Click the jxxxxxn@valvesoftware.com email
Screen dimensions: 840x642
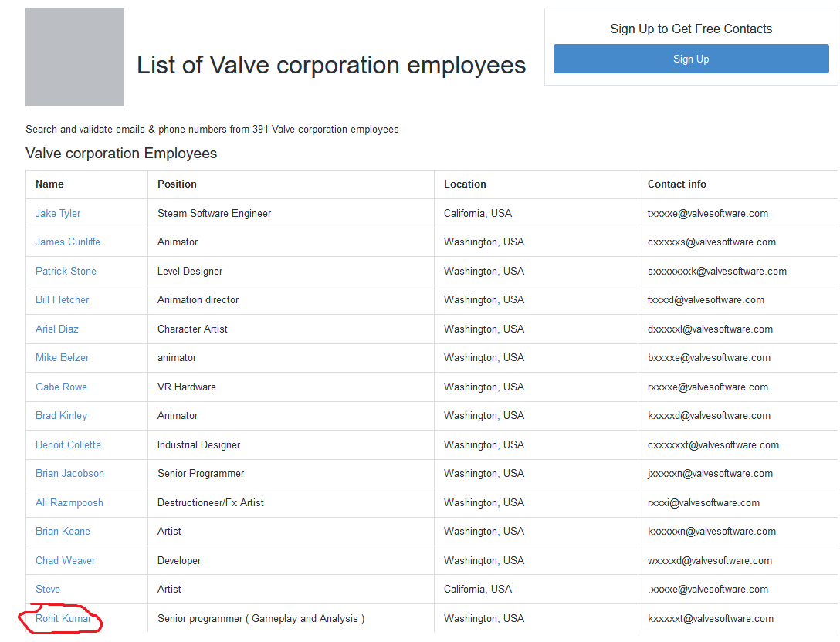pyautogui.click(x=710, y=473)
